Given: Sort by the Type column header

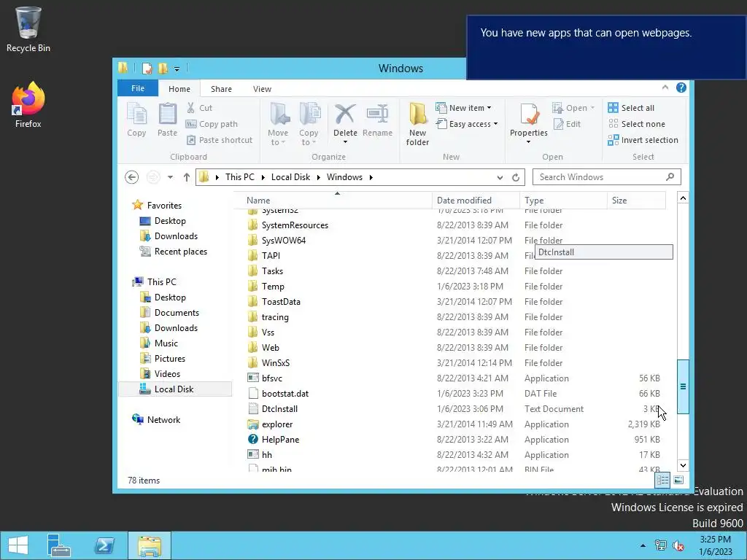Looking at the screenshot, I should click(x=563, y=201).
